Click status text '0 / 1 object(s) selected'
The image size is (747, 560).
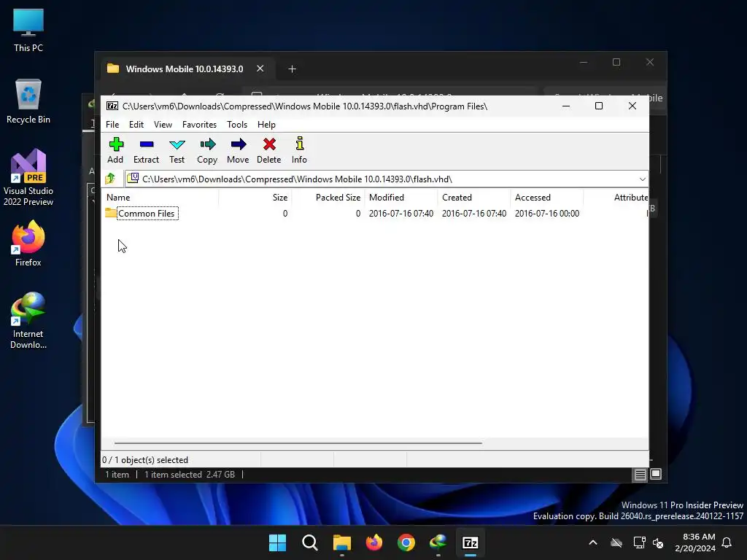[145, 460]
